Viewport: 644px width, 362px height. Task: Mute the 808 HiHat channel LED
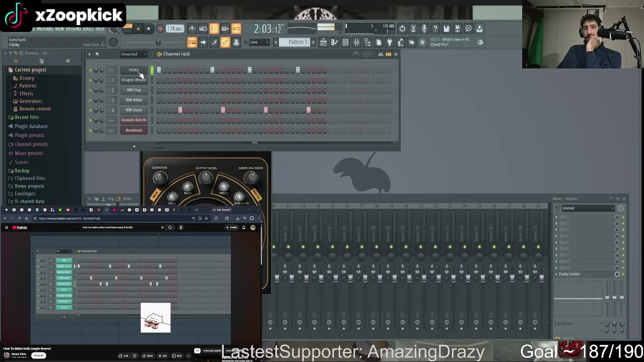[x=90, y=100]
